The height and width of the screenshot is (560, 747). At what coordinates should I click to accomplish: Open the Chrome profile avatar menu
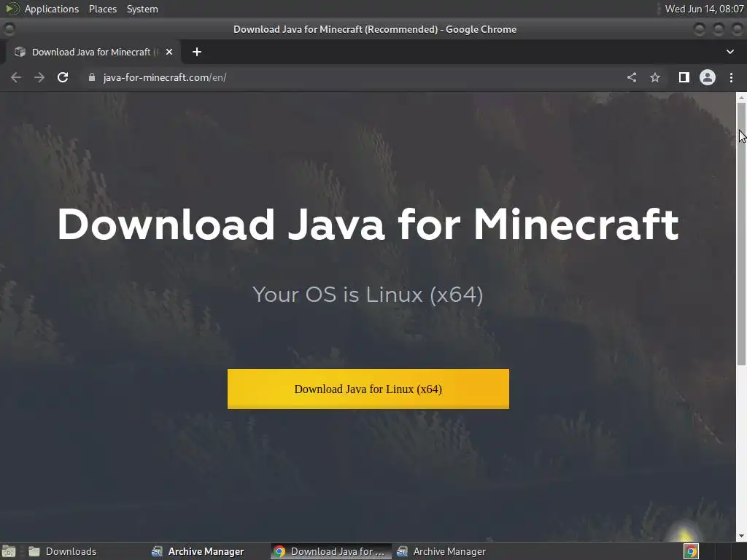[x=708, y=77]
